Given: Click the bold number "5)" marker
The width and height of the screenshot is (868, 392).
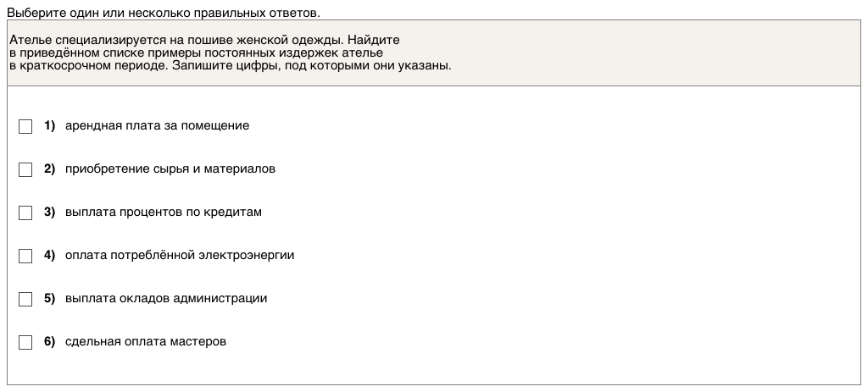Looking at the screenshot, I should tap(49, 298).
